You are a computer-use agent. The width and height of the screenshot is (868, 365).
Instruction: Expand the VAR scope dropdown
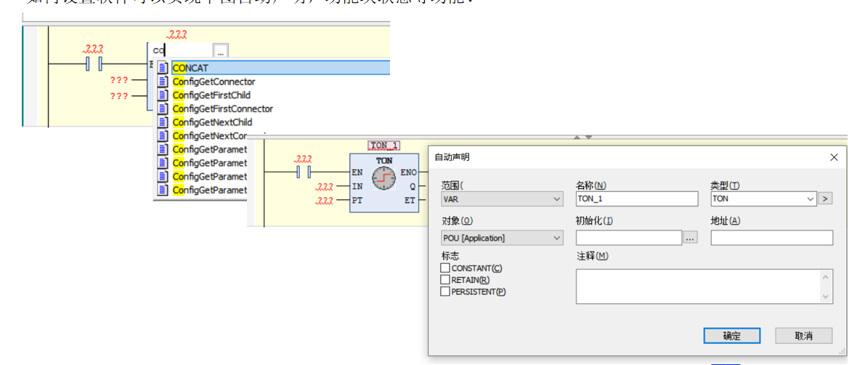coord(502,198)
